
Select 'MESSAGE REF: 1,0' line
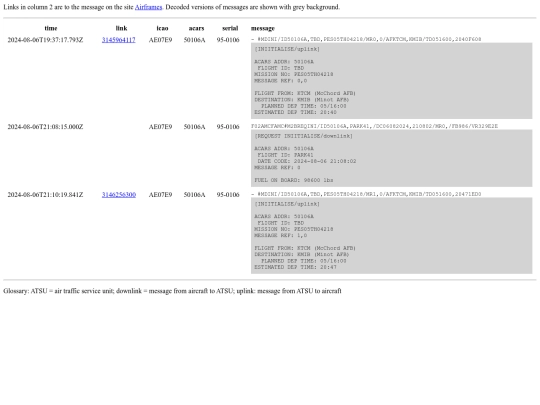(281, 236)
